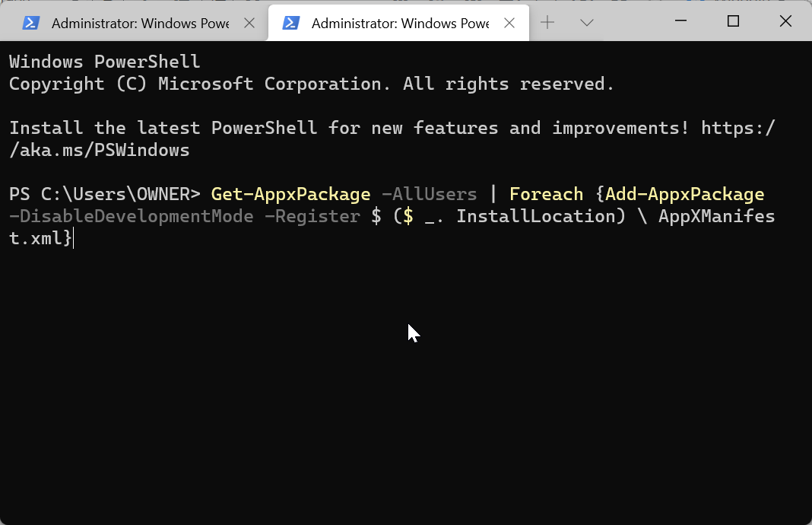Viewport: 812px width, 525px height.
Task: Click the PowerShell icon on active tab
Action: coord(291,23)
